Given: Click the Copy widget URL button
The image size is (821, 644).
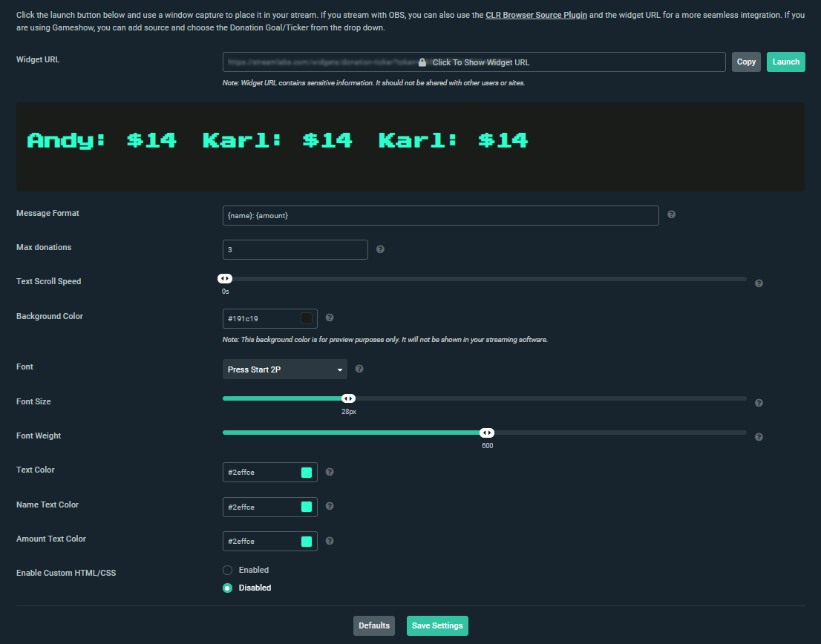Looking at the screenshot, I should tap(746, 62).
